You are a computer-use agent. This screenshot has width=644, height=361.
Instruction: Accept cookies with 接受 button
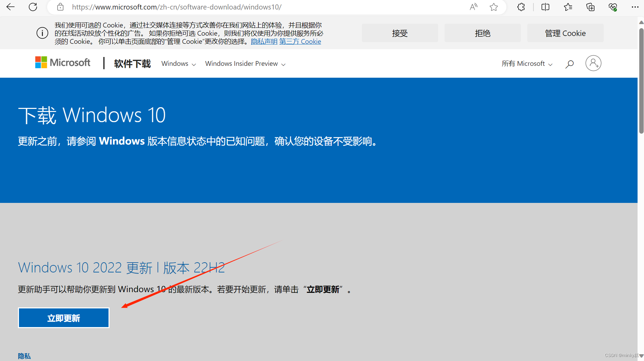click(x=400, y=33)
